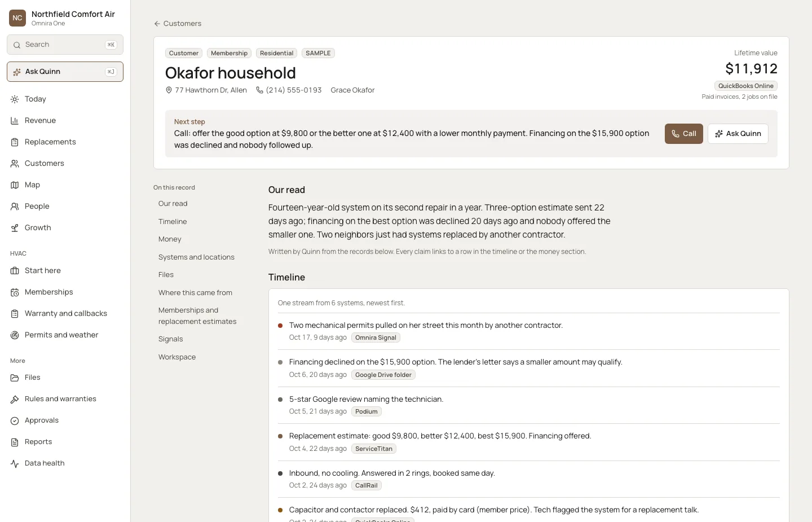Focus the Search field in sidebar

tap(65, 45)
